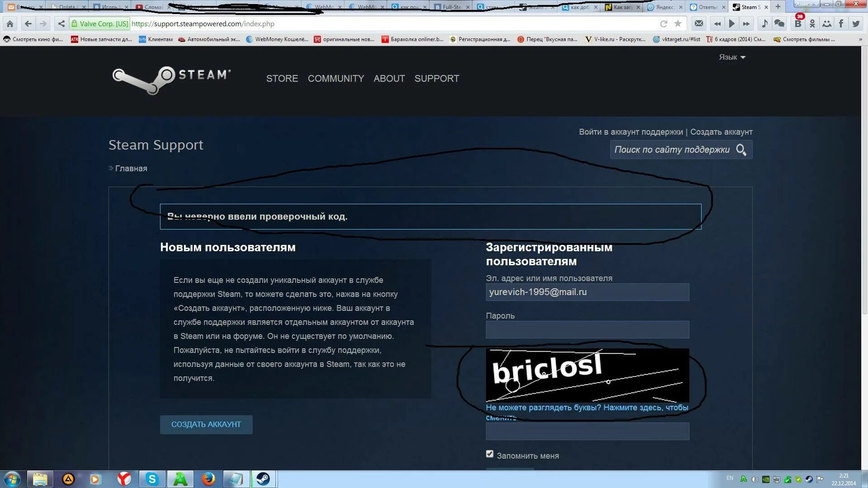Open Skype from the Windows taskbar
The height and width of the screenshot is (488, 868).
click(152, 479)
